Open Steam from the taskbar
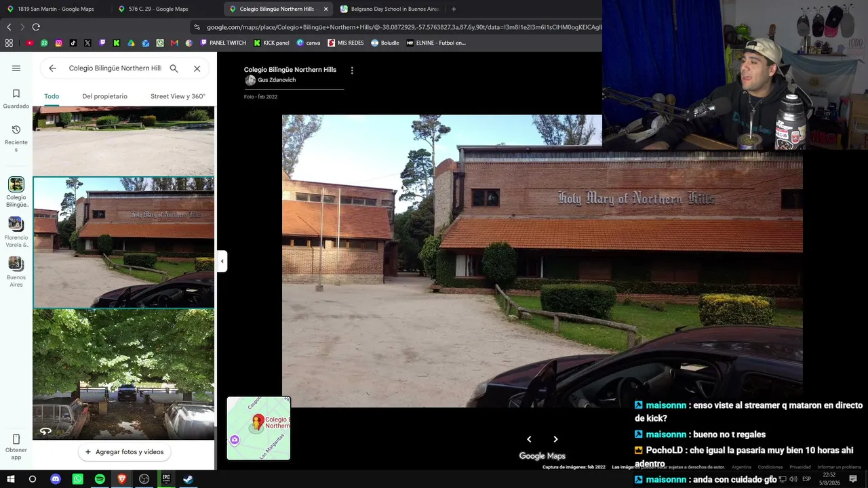Image resolution: width=868 pixels, height=488 pixels. tap(189, 479)
